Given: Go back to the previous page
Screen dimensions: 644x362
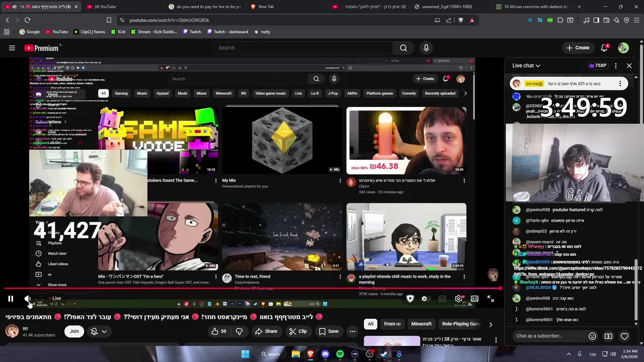Looking at the screenshot, I should click(x=7, y=20).
